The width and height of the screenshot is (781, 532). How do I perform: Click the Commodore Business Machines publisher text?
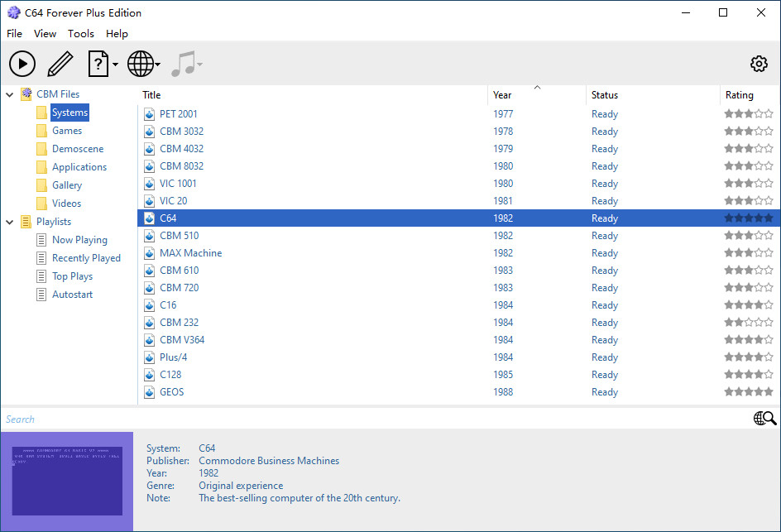pos(269,461)
